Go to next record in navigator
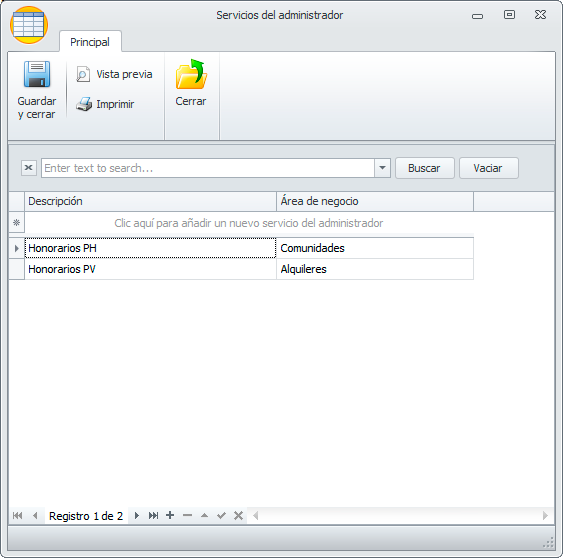The image size is (563, 558). [x=136, y=516]
